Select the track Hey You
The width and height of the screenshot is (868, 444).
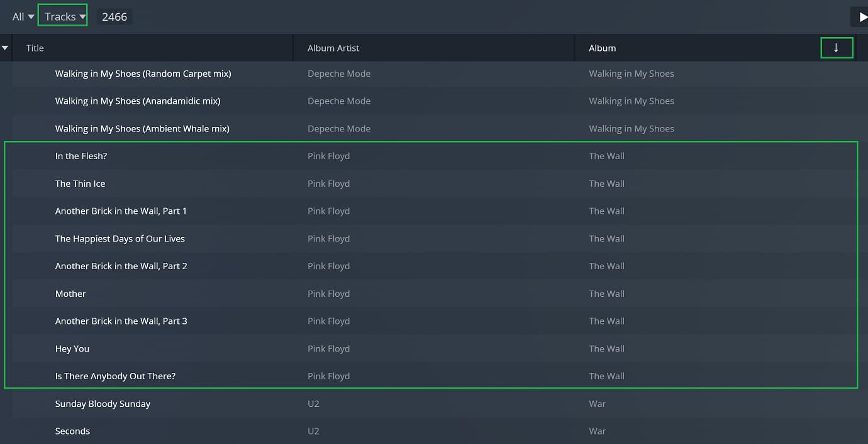point(72,349)
